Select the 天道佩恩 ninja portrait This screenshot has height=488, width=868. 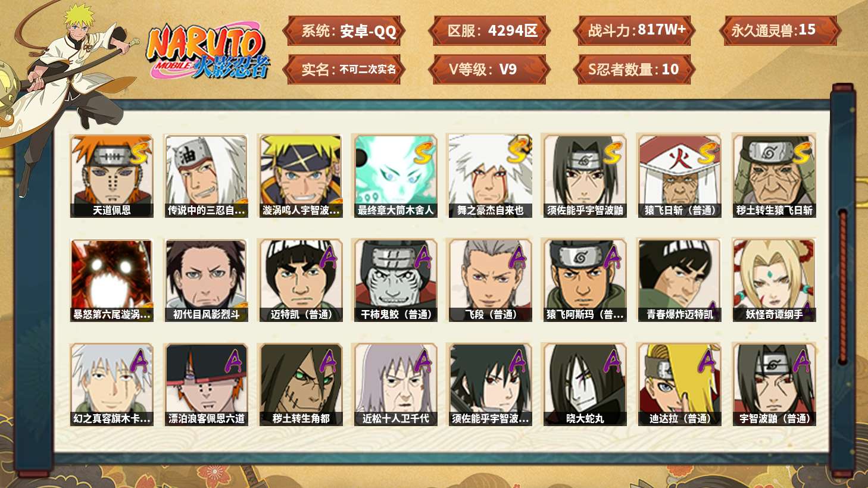click(111, 176)
